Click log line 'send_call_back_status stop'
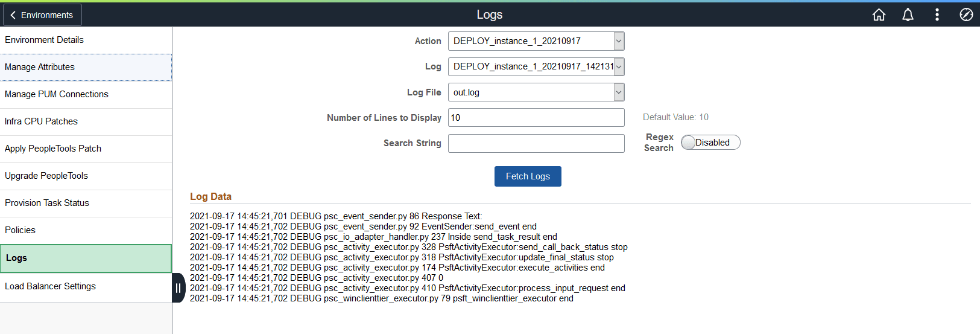This screenshot has width=980, height=334. [409, 247]
